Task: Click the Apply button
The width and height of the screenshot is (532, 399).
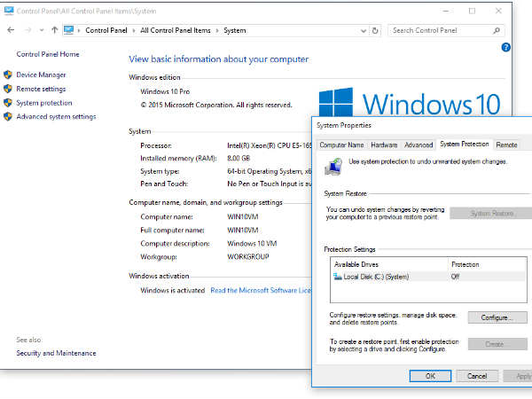Action: pos(518,376)
